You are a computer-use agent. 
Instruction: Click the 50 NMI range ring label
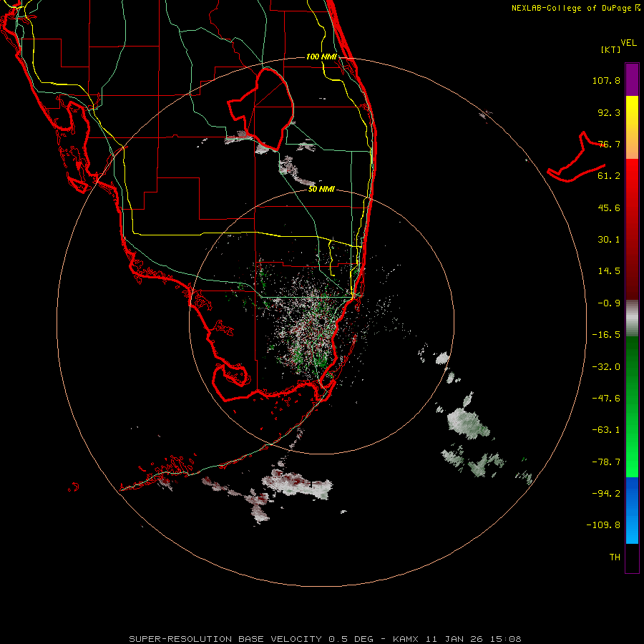(x=321, y=190)
